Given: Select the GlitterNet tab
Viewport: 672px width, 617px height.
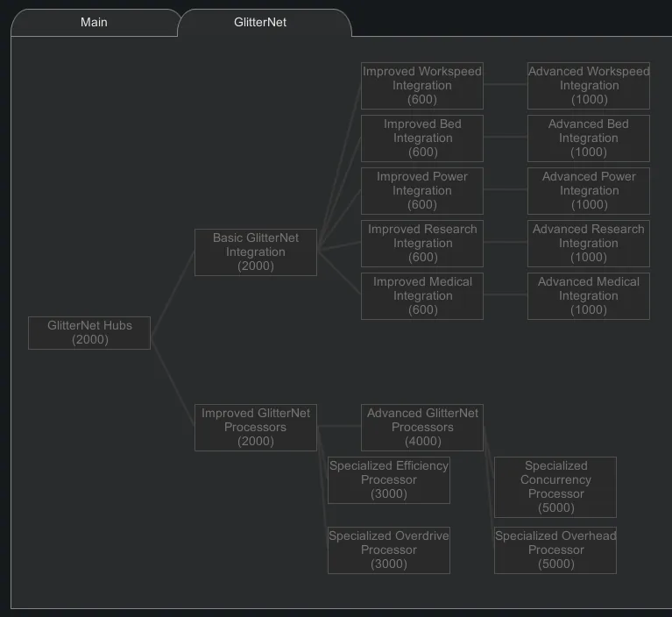Looking at the screenshot, I should coord(260,22).
